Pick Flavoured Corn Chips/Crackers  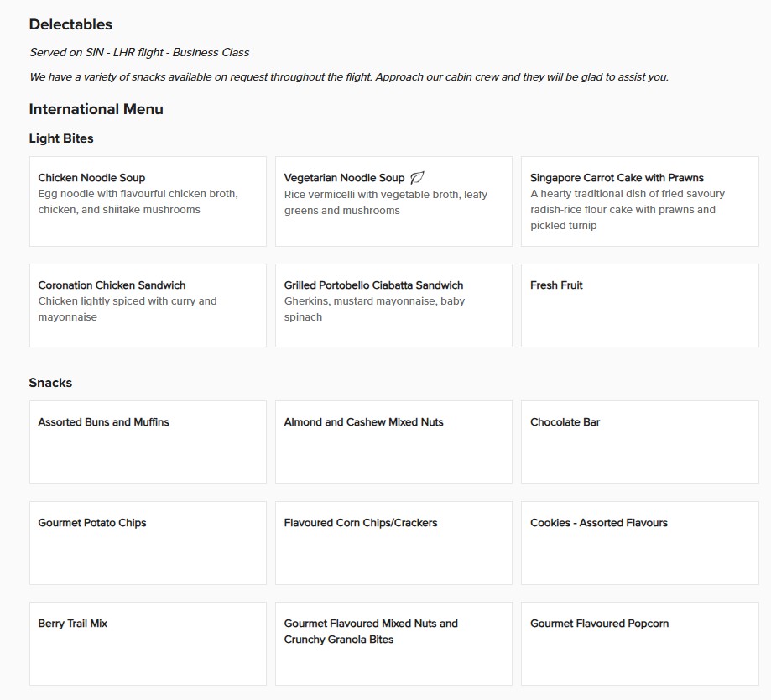(x=393, y=543)
